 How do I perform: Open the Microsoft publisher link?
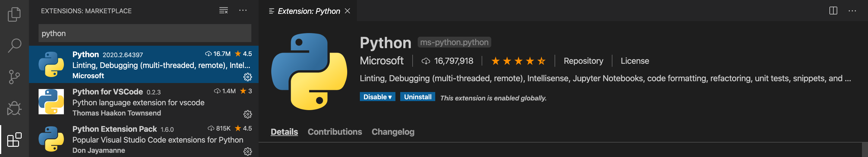[382, 61]
